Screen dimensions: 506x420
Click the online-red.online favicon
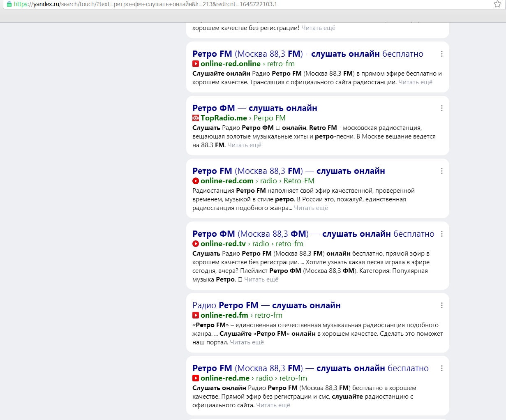tap(196, 64)
